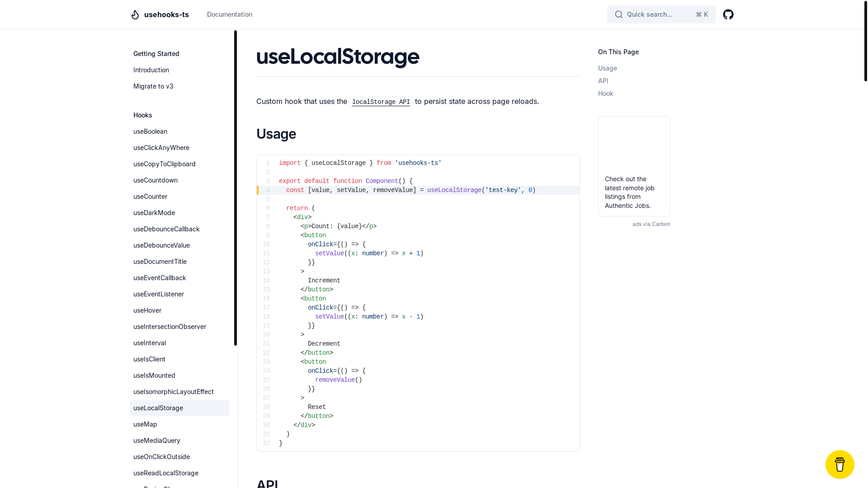The height and width of the screenshot is (488, 868).
Task: Click 'Getting Started' sidebar heading
Action: pyautogui.click(x=156, y=54)
